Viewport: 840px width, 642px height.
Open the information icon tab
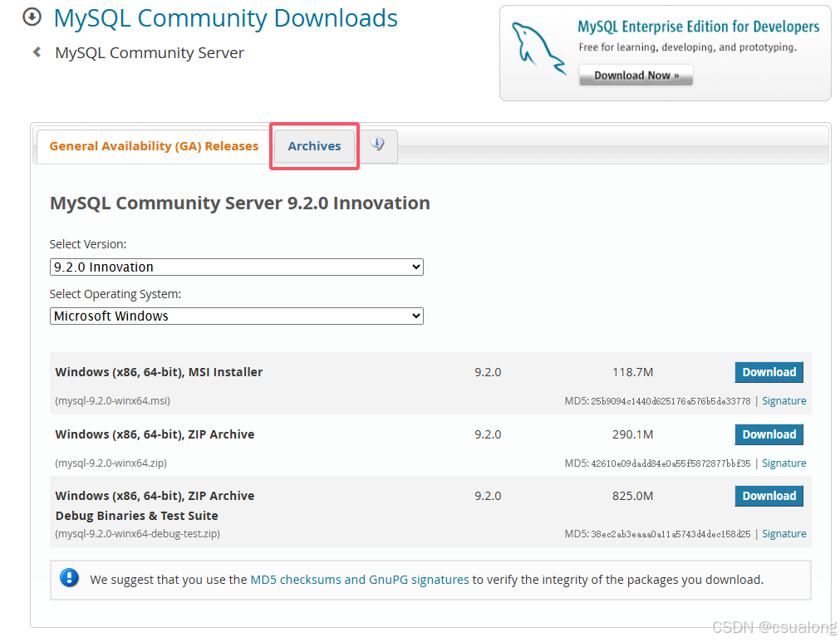[378, 145]
